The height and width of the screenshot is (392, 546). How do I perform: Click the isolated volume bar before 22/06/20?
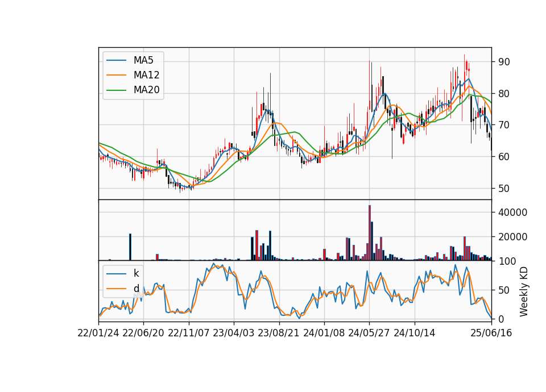130,247
